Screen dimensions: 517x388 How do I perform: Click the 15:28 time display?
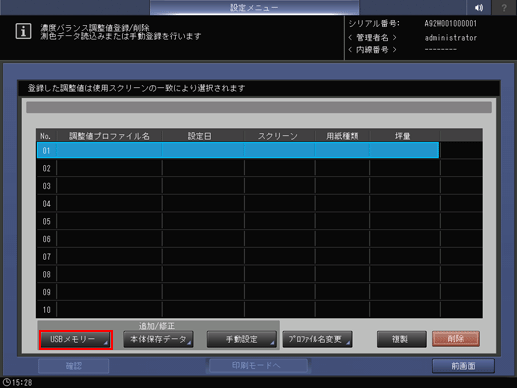click(22, 383)
